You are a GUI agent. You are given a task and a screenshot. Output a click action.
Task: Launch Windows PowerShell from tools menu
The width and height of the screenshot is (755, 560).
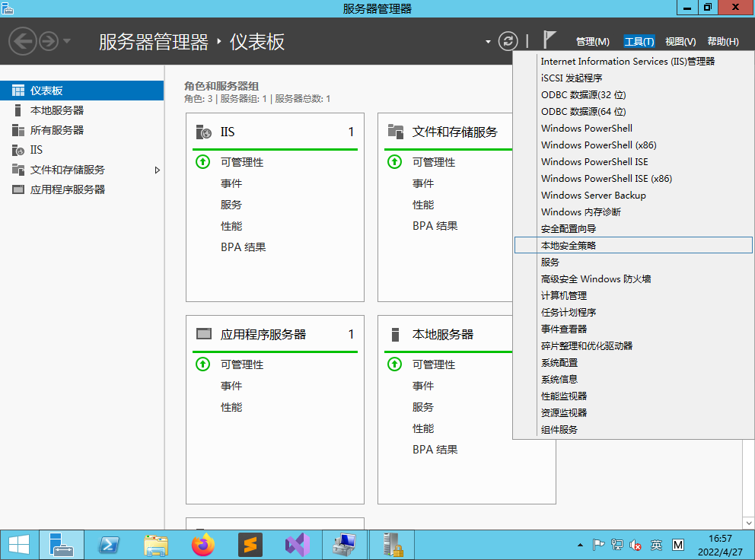[x=633, y=128]
